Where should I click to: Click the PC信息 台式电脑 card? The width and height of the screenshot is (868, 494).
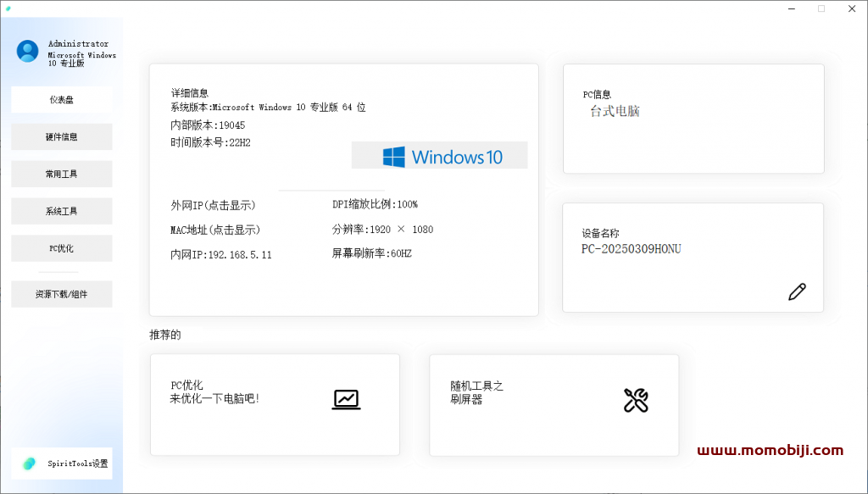pyautogui.click(x=693, y=119)
